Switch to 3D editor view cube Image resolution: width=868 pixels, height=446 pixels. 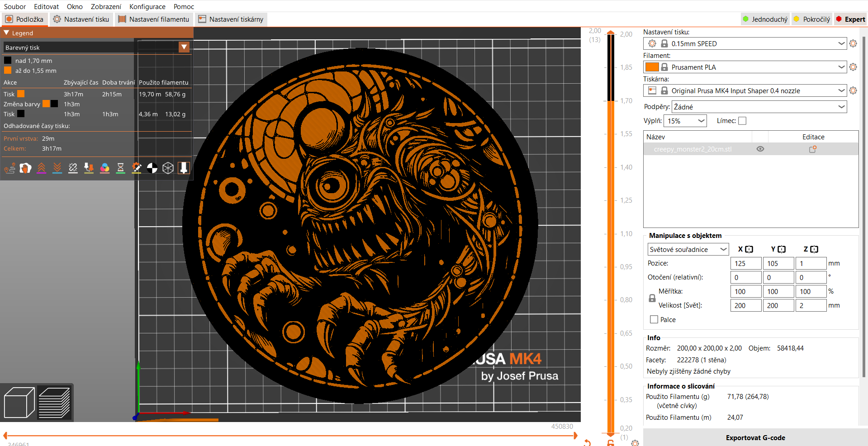(x=19, y=402)
